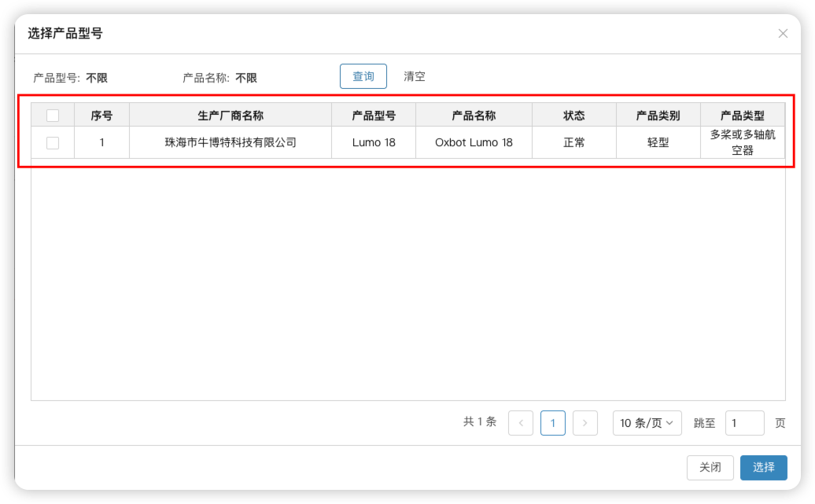Click the 状态 column header
This screenshot has width=815, height=504.
[x=574, y=116]
